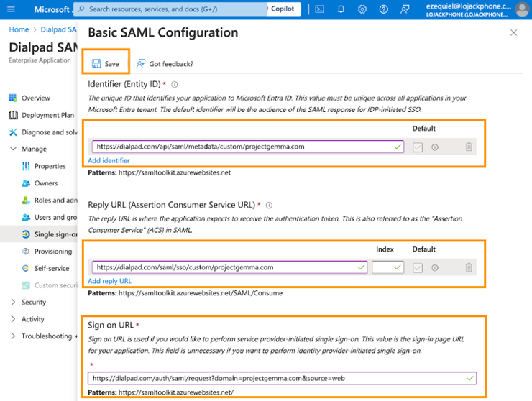
Task: Open the portal hamburger menu
Action: (x=11, y=9)
